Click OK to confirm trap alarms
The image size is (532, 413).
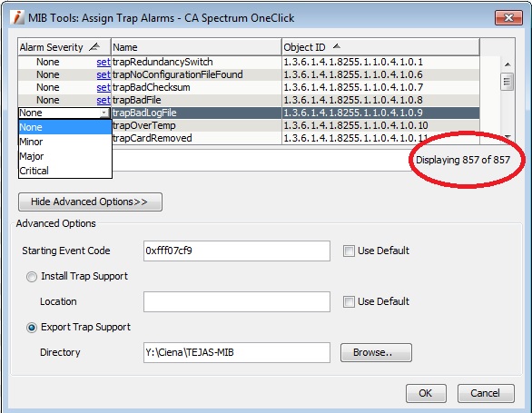pos(426,393)
